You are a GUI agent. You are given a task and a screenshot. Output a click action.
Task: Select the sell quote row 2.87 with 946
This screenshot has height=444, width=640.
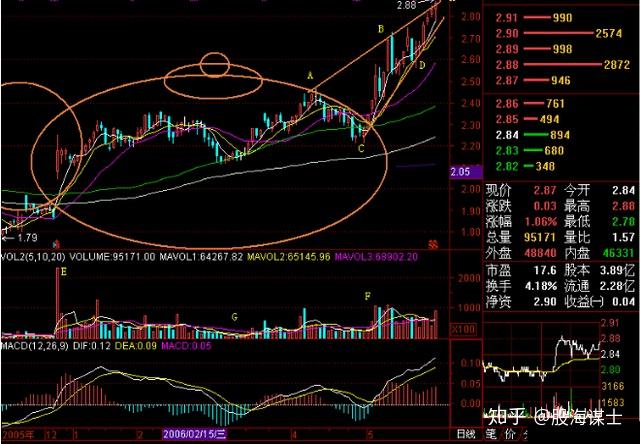534,80
